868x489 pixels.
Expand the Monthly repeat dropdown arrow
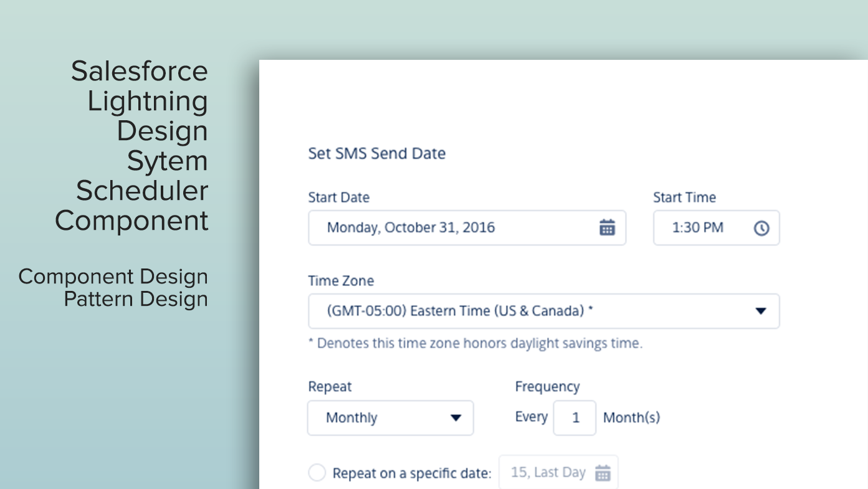(x=455, y=417)
